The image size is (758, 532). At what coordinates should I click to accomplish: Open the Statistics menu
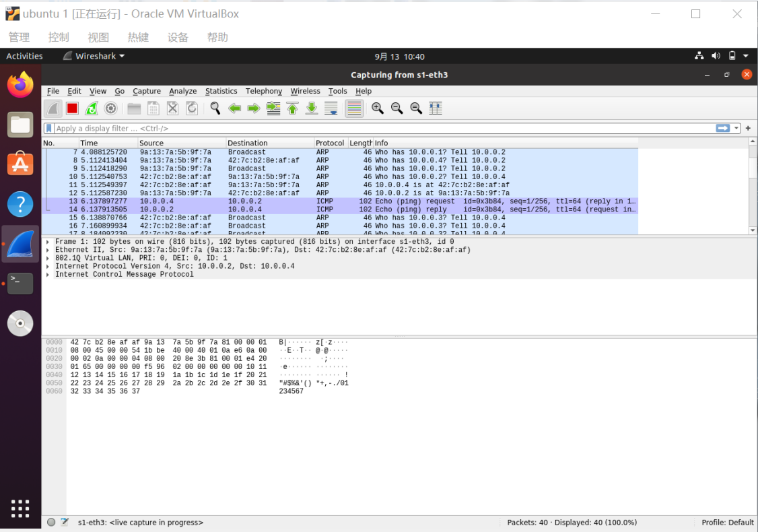pyautogui.click(x=221, y=91)
